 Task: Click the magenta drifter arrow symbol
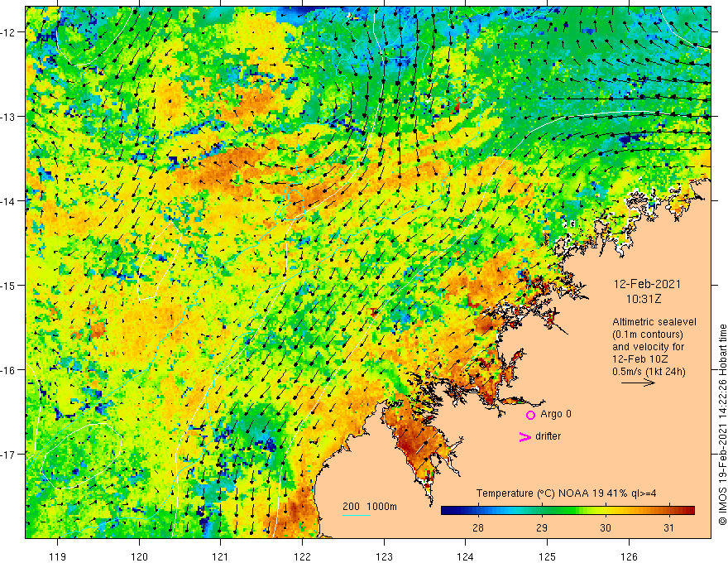(x=525, y=436)
